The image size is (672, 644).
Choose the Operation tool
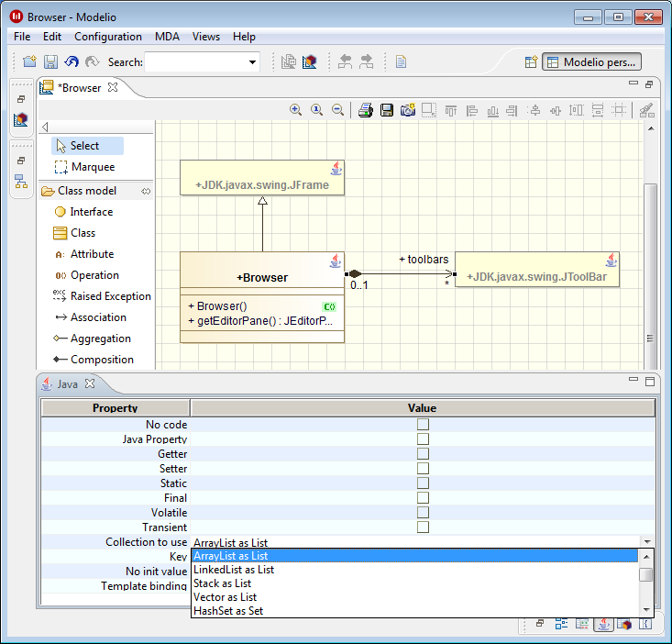coord(87,275)
